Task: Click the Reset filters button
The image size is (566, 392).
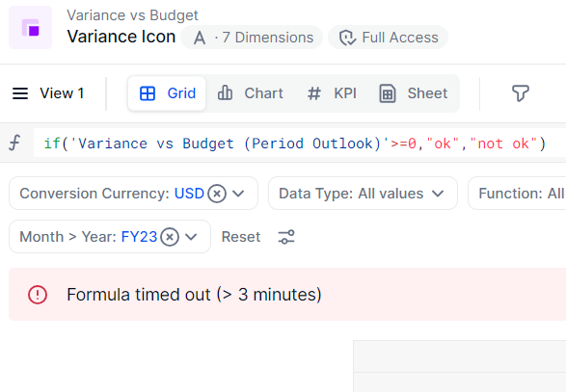Action: (241, 237)
